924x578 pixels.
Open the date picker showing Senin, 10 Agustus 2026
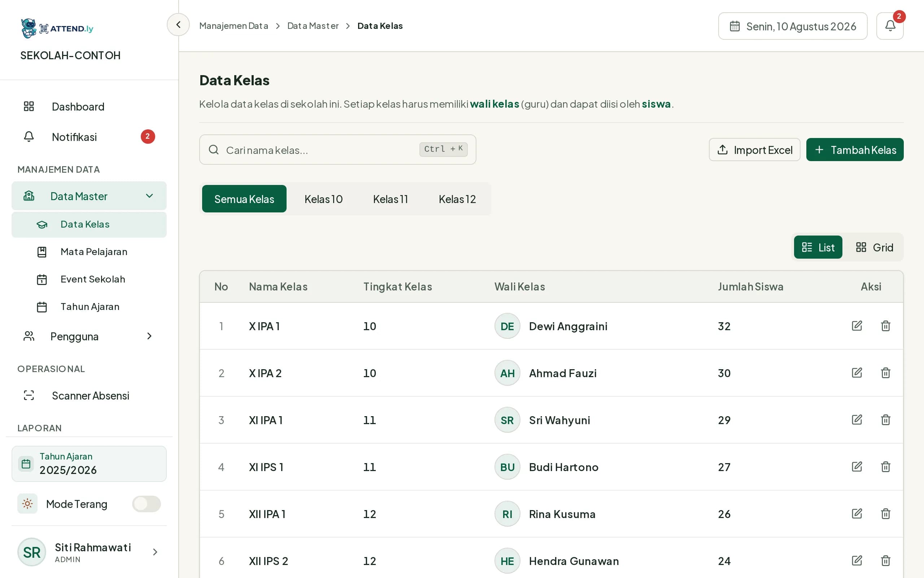tap(793, 26)
